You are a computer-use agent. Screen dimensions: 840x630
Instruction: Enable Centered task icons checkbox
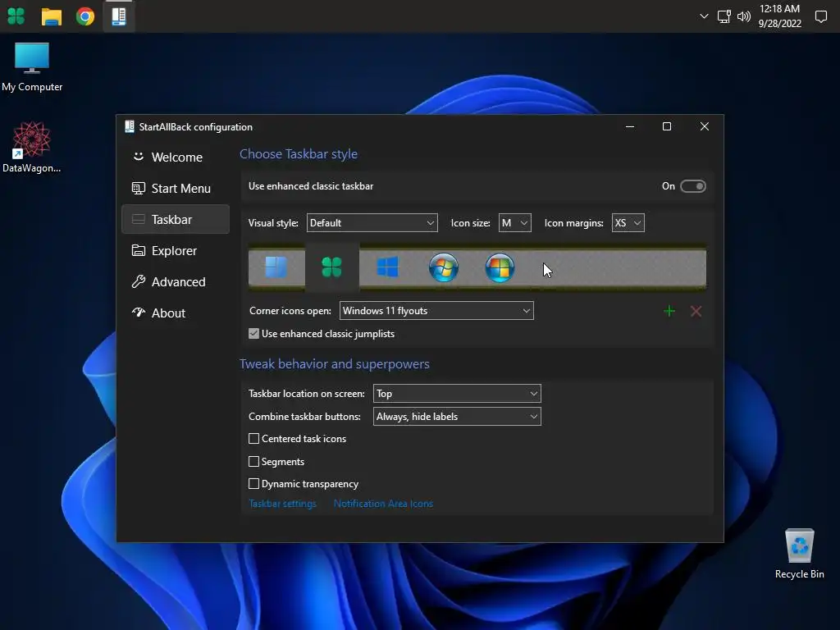click(254, 439)
